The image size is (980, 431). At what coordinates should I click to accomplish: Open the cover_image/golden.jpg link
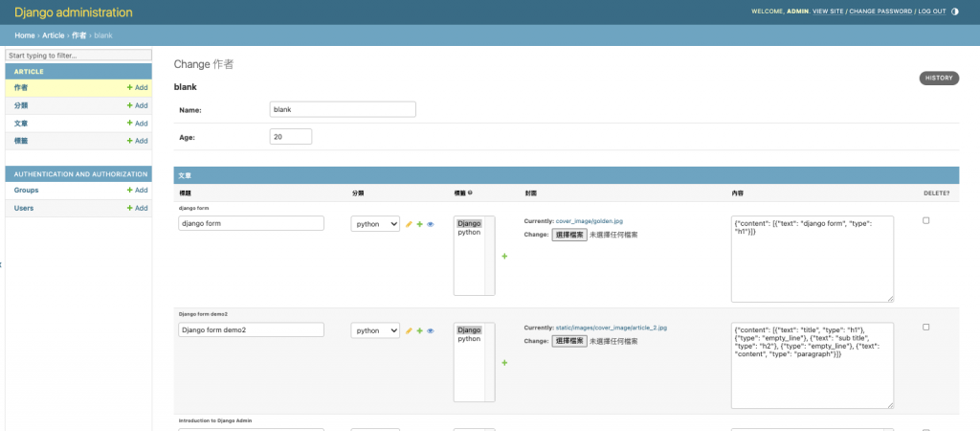coord(589,221)
